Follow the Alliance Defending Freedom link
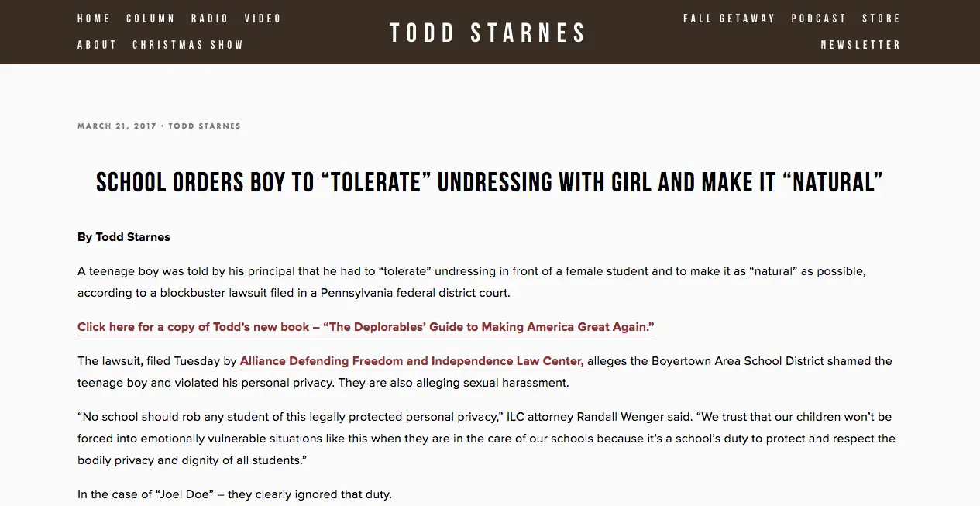Viewport: 980px width, 506px height. 412,361
